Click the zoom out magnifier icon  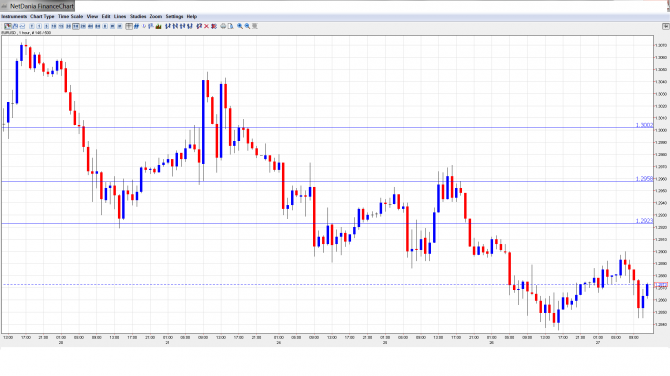(x=247, y=26)
